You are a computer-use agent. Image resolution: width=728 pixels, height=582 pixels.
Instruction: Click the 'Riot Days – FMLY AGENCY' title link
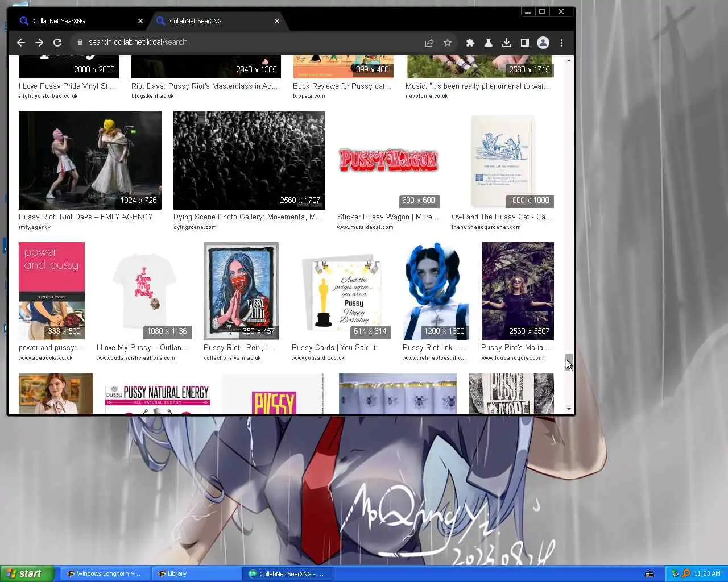coord(86,217)
